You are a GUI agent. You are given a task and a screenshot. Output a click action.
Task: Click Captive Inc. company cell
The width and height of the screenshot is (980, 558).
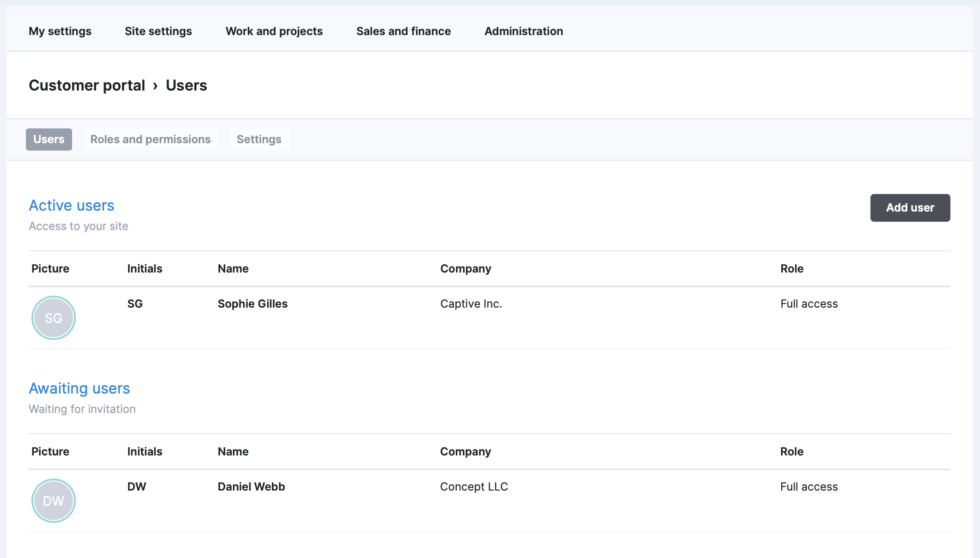[471, 303]
